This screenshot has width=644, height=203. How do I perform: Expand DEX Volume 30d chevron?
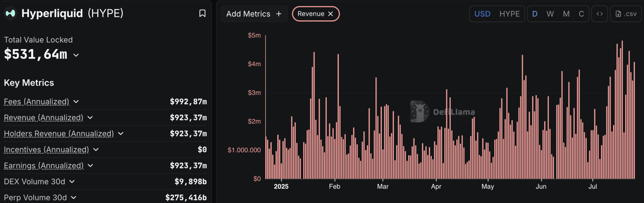point(72,181)
